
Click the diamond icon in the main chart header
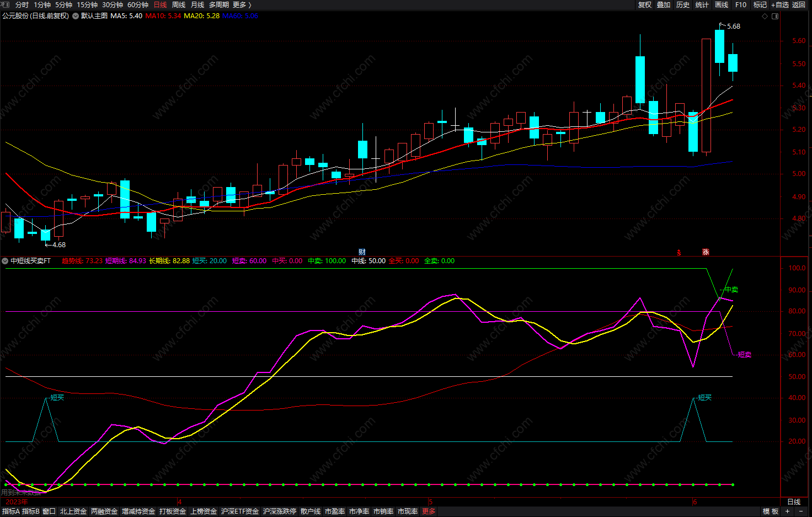tap(765, 16)
